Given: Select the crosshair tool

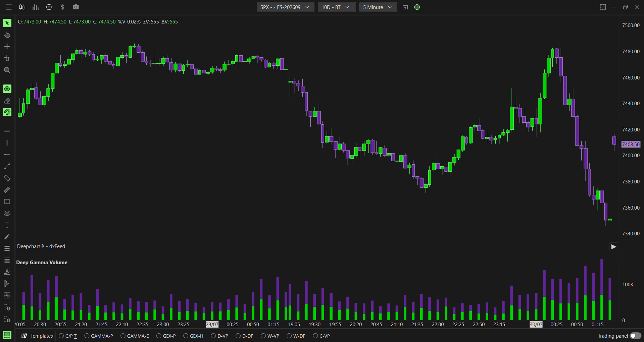Looking at the screenshot, I should point(7,47).
